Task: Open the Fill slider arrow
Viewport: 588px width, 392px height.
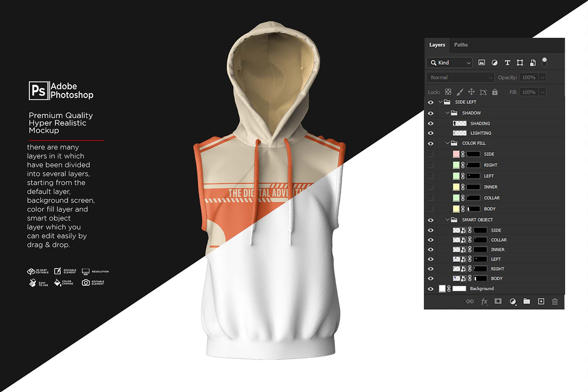Action: coord(542,92)
